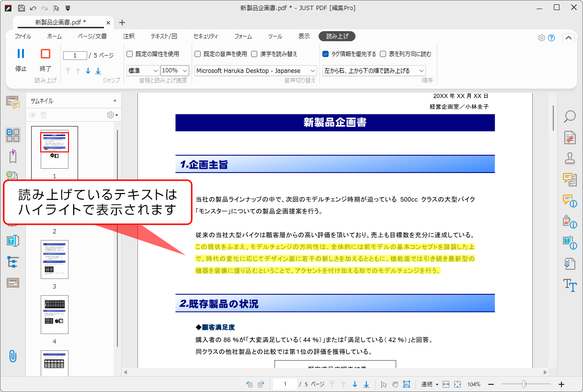Viewport: 583px width, 392px height.
Task: Open the form fields sidebar icon
Action: (x=13, y=283)
